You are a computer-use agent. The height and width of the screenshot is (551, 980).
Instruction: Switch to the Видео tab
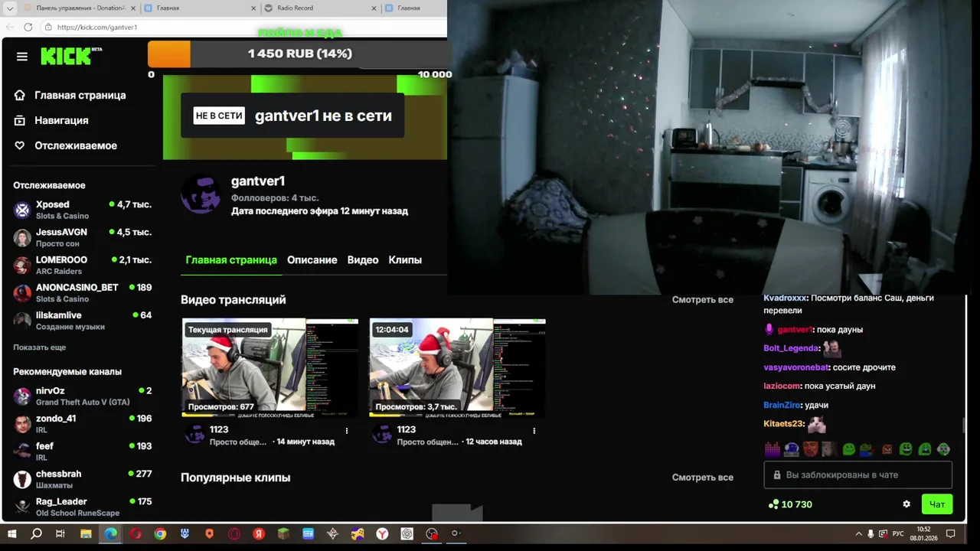(363, 260)
